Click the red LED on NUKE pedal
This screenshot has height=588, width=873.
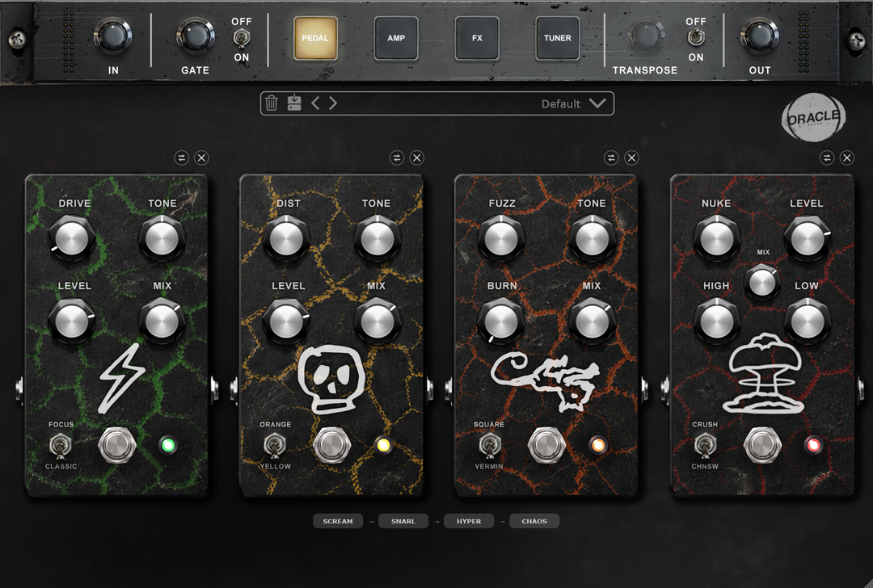coord(813,445)
